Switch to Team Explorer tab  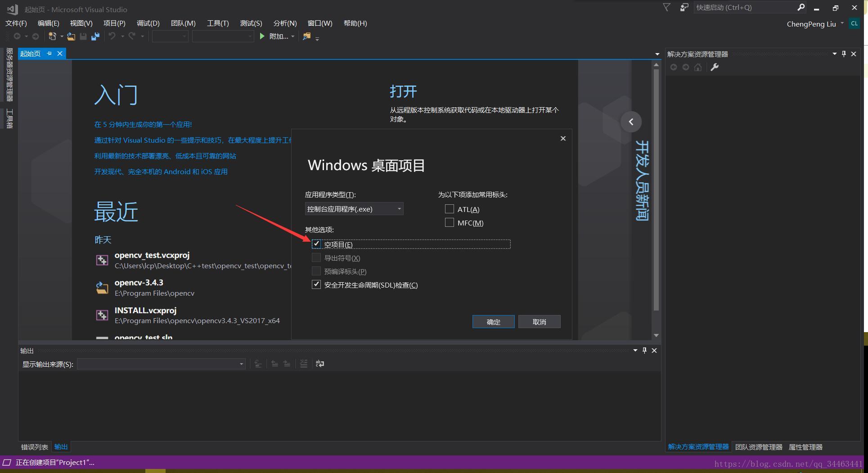pos(759,447)
